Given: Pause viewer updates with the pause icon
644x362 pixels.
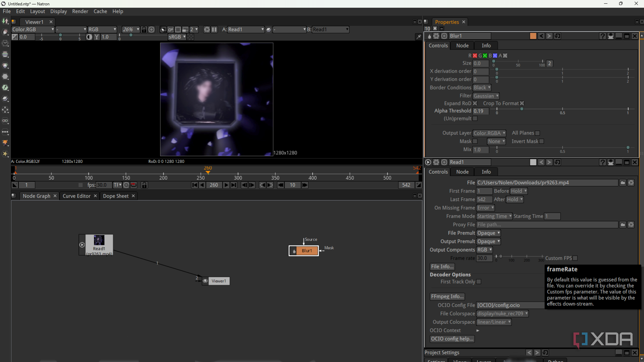Looking at the screenshot, I should (214, 29).
